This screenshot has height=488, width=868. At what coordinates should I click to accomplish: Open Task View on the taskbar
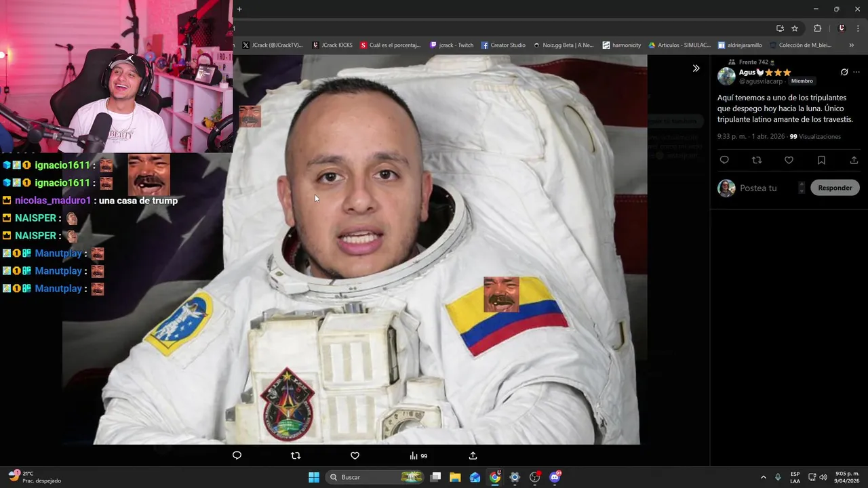pyautogui.click(x=436, y=477)
